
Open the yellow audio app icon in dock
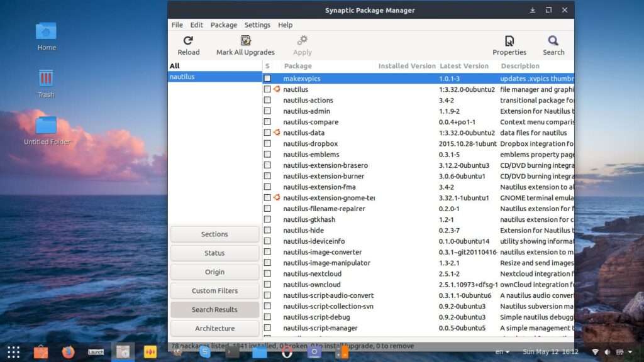pyautogui.click(x=150, y=352)
